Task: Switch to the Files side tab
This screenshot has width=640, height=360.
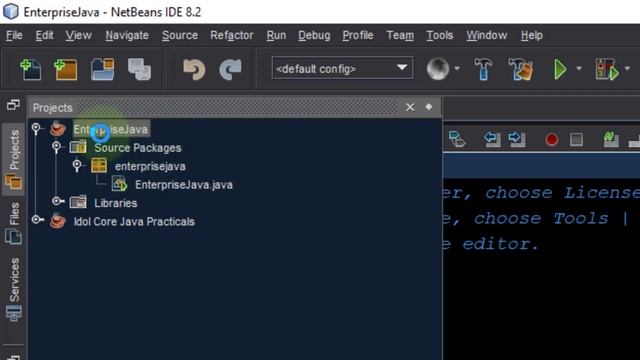Action: pyautogui.click(x=13, y=223)
